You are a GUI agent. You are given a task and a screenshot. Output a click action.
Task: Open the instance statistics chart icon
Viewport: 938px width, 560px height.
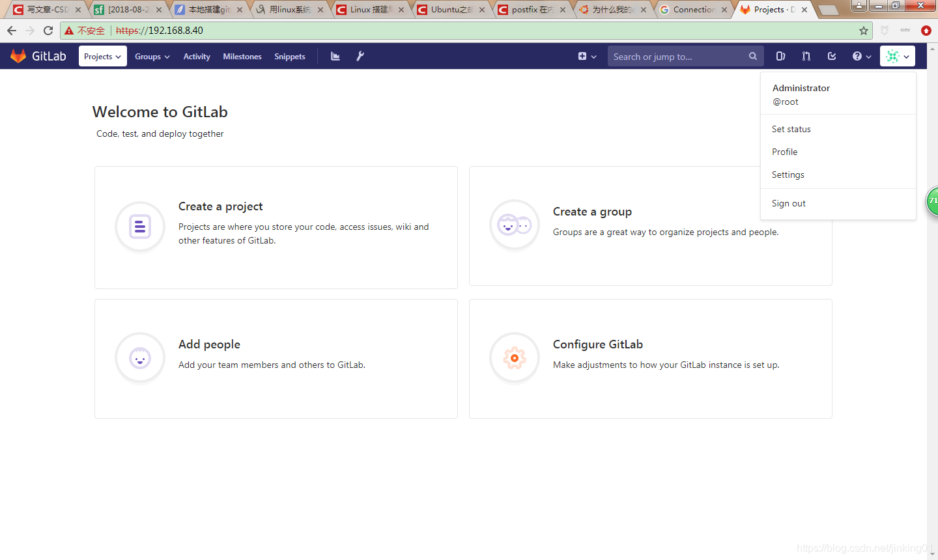[x=335, y=57]
